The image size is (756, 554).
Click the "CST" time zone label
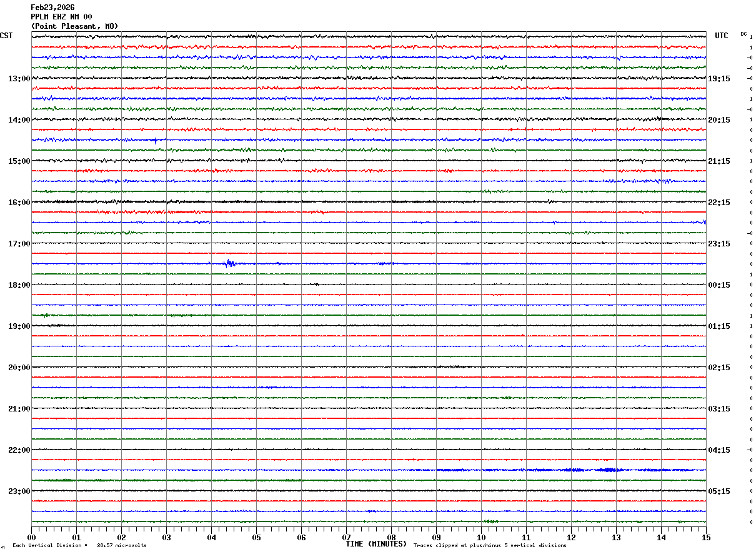click(x=6, y=36)
